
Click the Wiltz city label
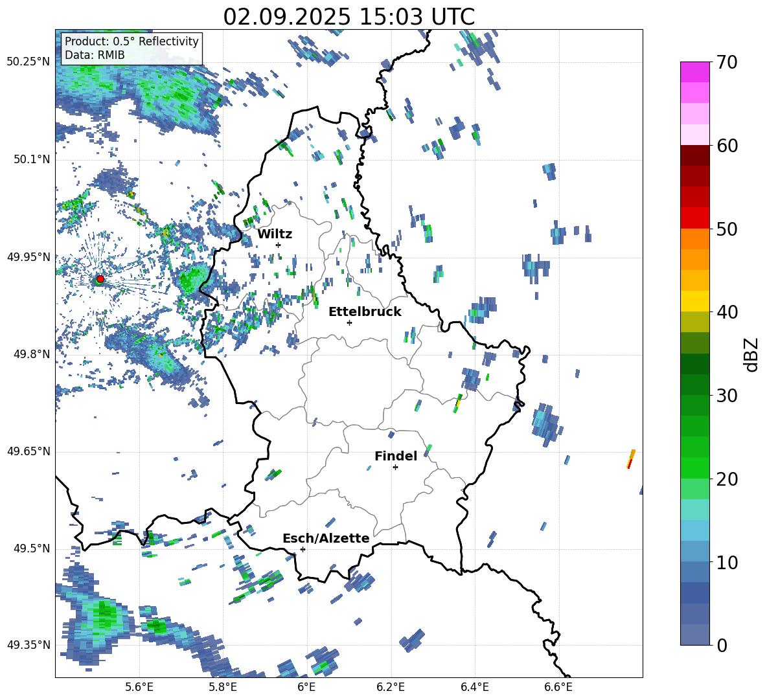point(275,234)
